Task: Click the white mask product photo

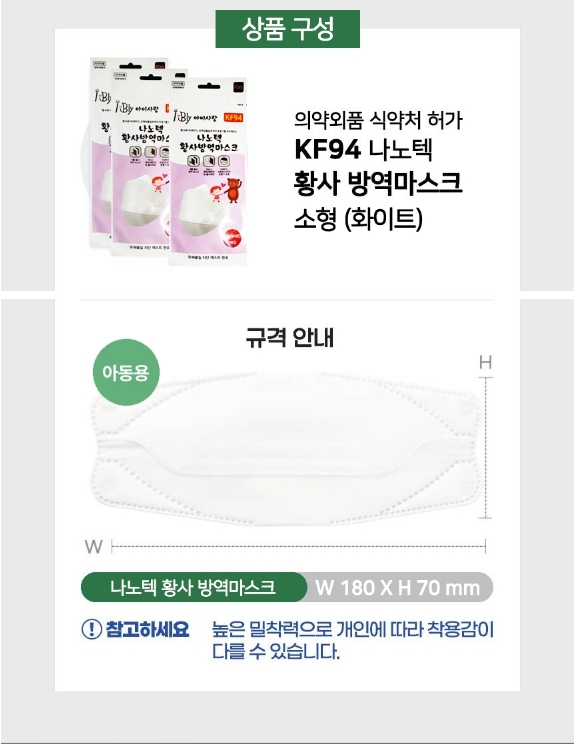Action: (x=286, y=448)
